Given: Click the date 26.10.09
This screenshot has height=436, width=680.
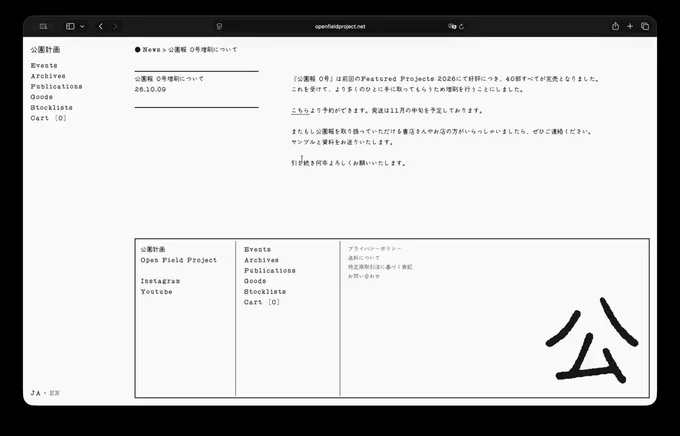Looking at the screenshot, I should (x=150, y=89).
